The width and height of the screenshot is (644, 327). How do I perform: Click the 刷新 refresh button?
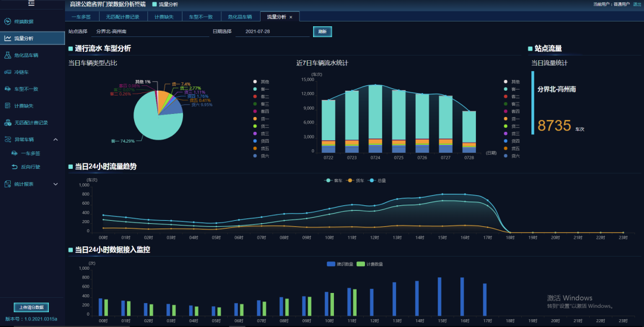pos(322,32)
